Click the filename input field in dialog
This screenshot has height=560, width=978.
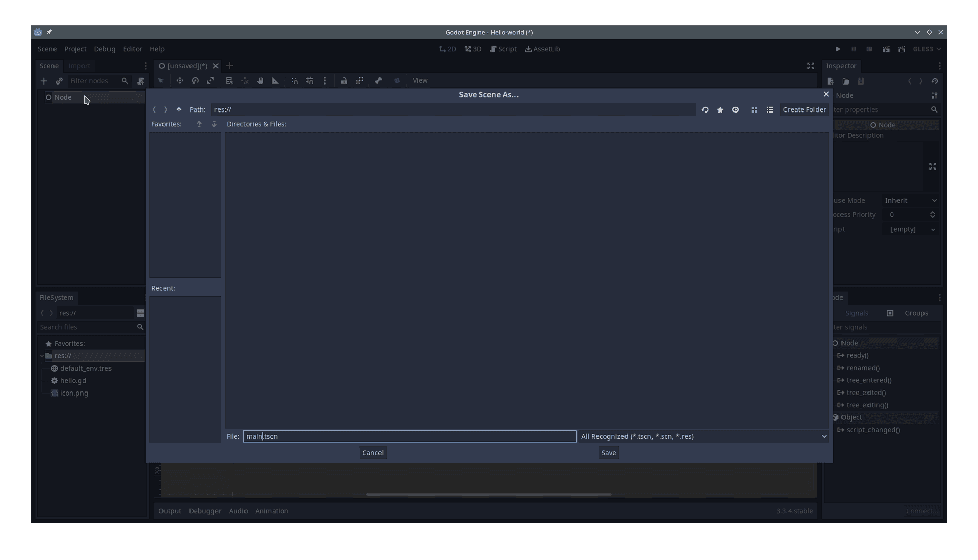tap(410, 436)
